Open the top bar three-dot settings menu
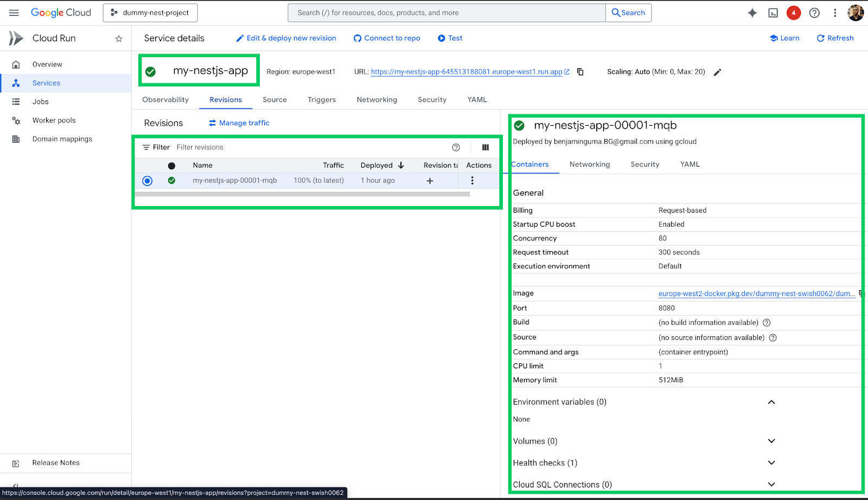The image size is (868, 500). tap(835, 13)
